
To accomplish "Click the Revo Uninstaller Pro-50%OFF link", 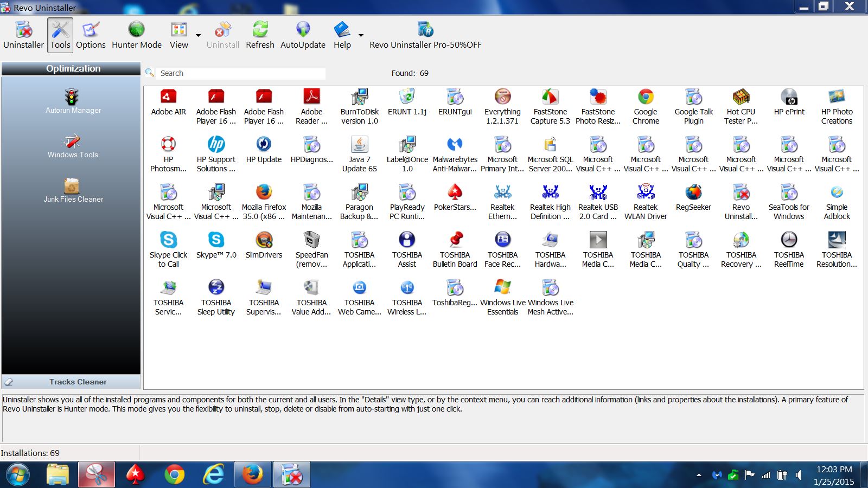I will pyautogui.click(x=425, y=35).
